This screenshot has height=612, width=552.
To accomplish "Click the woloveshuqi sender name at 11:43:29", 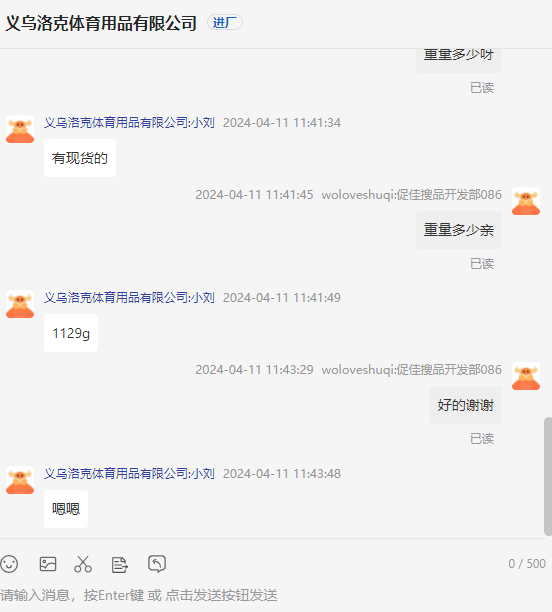I will [411, 369].
